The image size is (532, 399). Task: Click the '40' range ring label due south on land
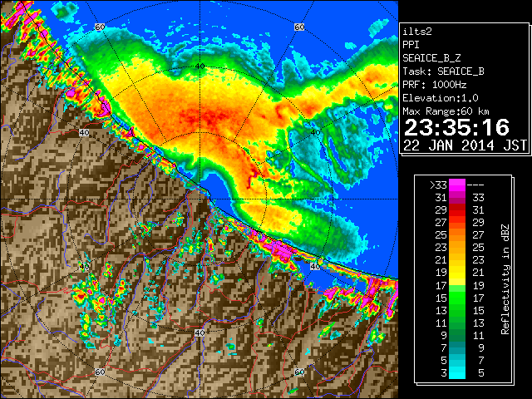(199, 332)
